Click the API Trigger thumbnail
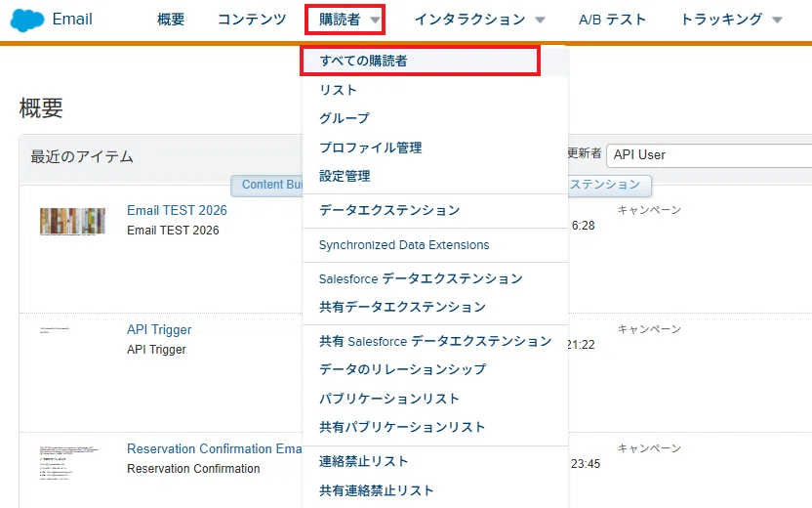This screenshot has height=508, width=812. pos(55,329)
